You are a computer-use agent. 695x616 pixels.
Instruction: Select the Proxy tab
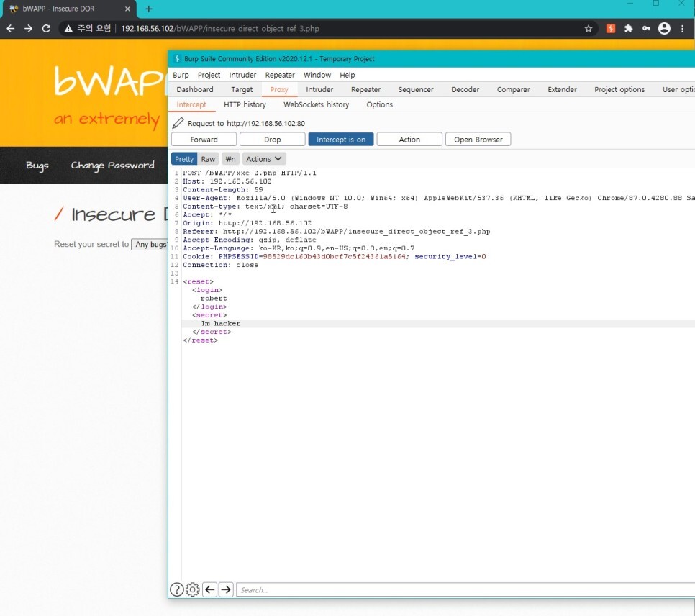tap(279, 89)
